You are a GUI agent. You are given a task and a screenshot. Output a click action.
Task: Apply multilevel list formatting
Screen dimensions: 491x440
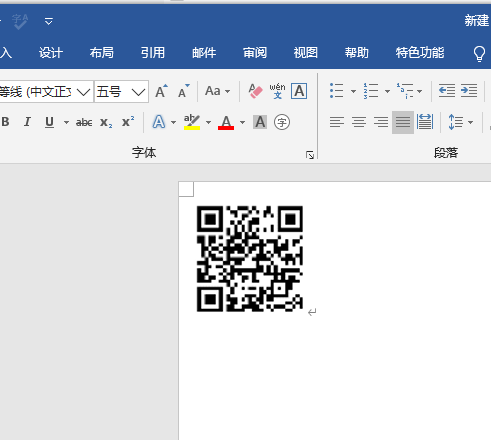point(405,91)
